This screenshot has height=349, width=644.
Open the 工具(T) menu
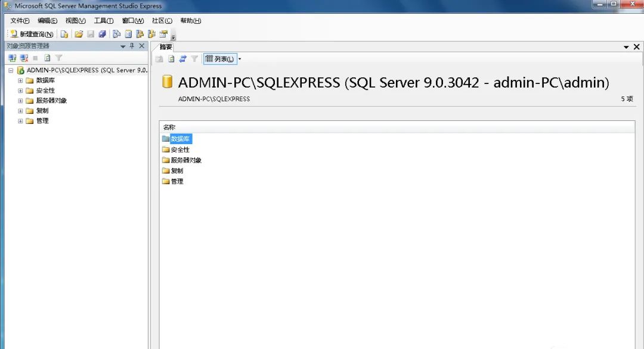coord(104,20)
